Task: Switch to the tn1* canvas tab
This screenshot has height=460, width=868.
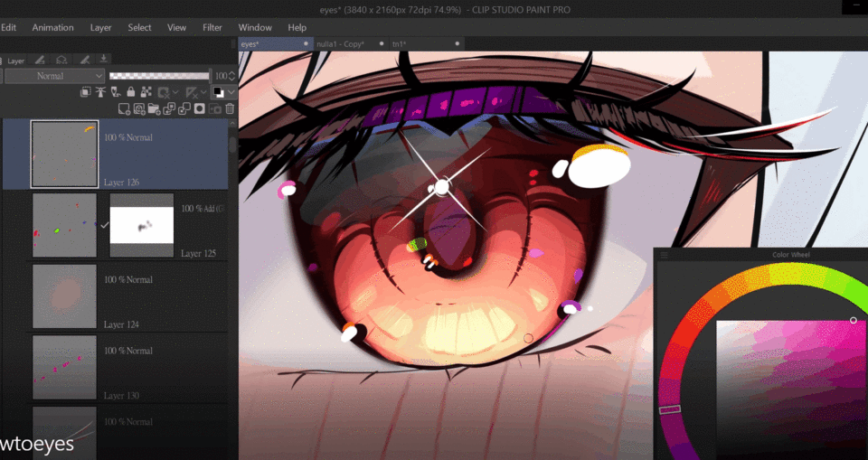Action: point(426,43)
